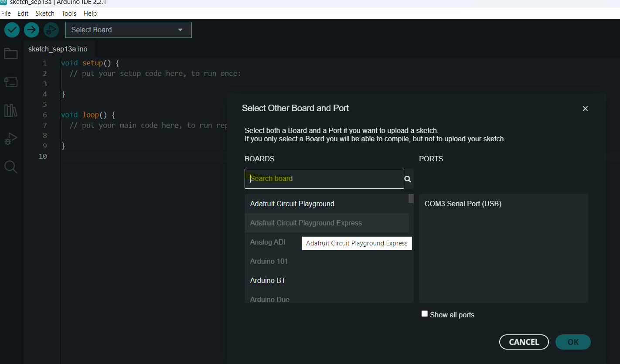The height and width of the screenshot is (364, 620).
Task: Open the Edit menu
Action: pos(23,14)
